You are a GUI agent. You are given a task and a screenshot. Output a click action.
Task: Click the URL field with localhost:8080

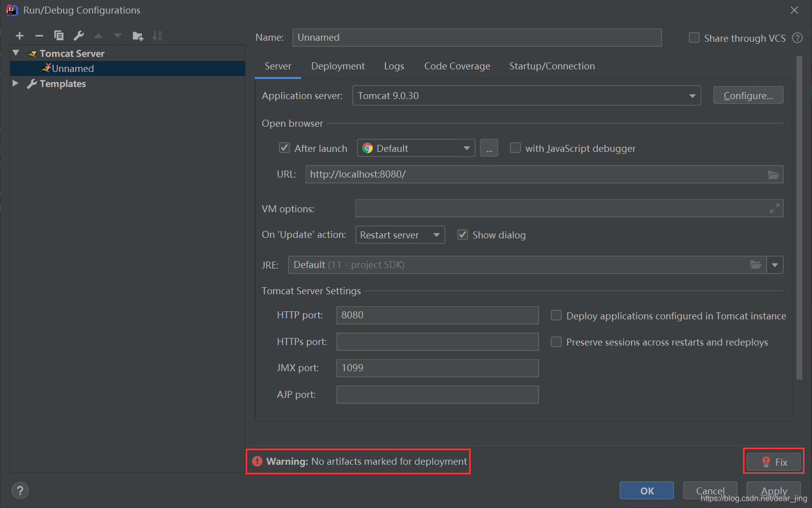click(544, 175)
